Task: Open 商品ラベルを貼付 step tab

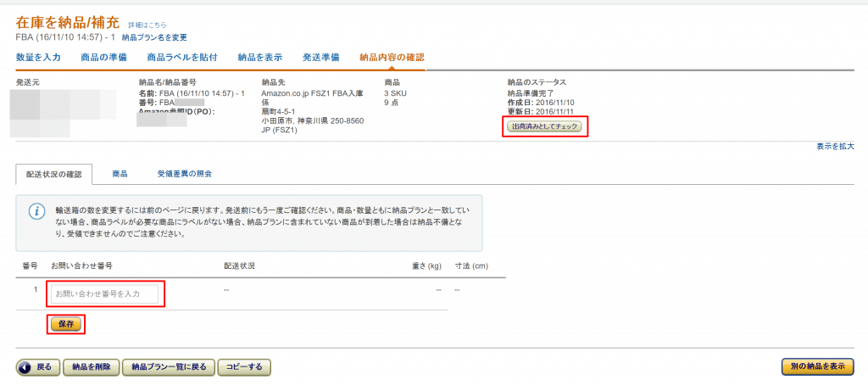Action: 182,57
